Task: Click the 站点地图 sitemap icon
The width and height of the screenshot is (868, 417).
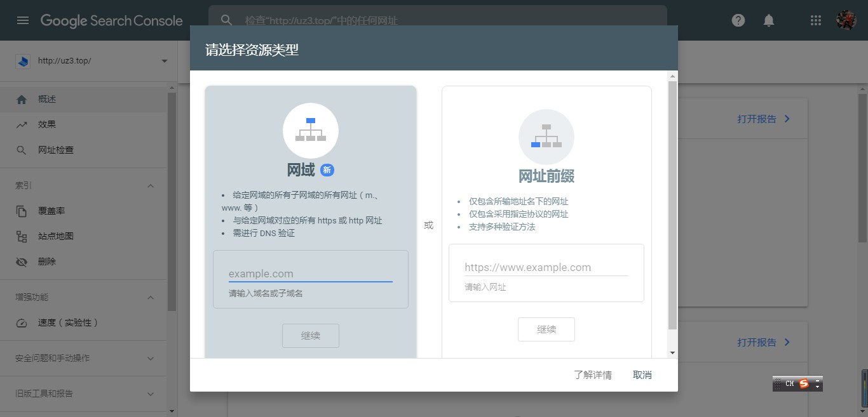Action: [x=22, y=237]
